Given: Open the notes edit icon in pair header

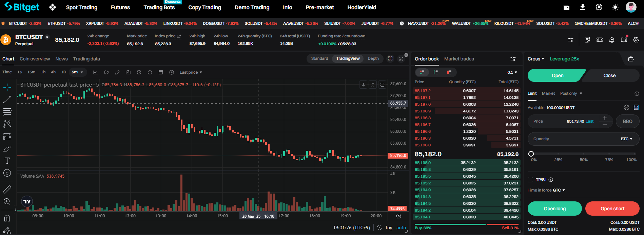Looking at the screenshot, I should tap(587, 40).
